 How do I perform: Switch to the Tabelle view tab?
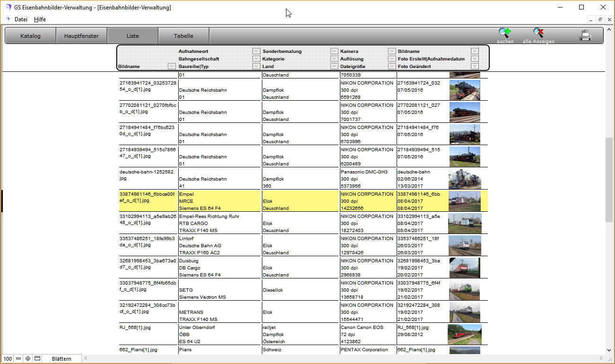pos(183,36)
